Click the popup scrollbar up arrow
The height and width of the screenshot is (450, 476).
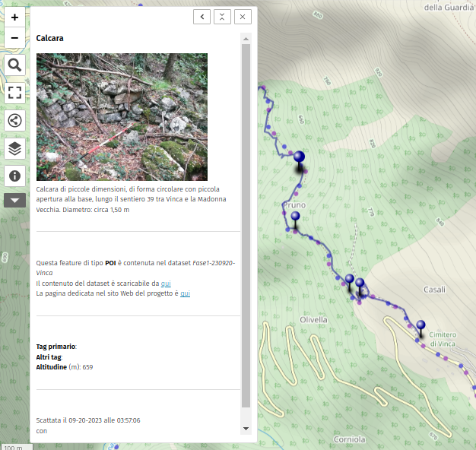click(246, 39)
